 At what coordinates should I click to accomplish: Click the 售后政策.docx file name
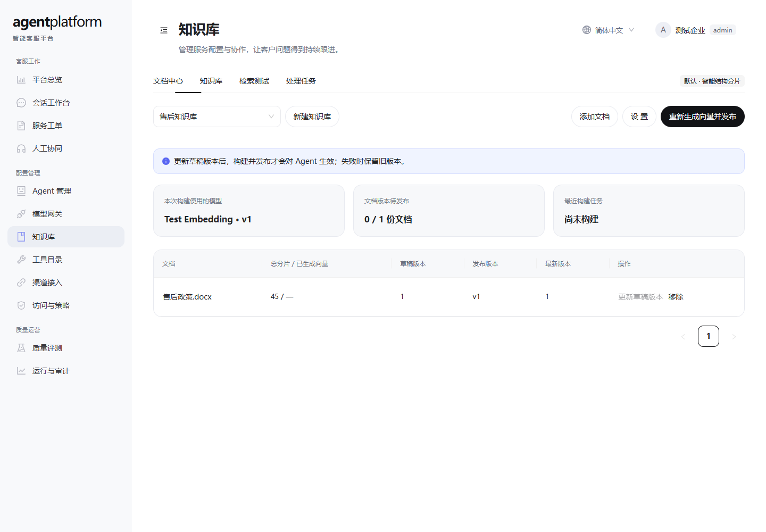point(187,297)
